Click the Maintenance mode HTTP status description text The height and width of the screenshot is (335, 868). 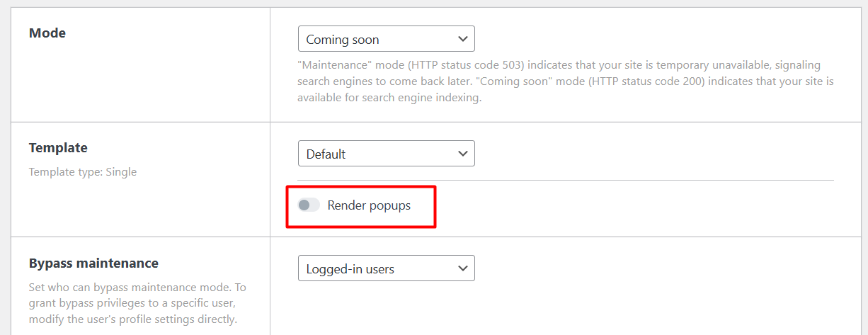point(566,81)
